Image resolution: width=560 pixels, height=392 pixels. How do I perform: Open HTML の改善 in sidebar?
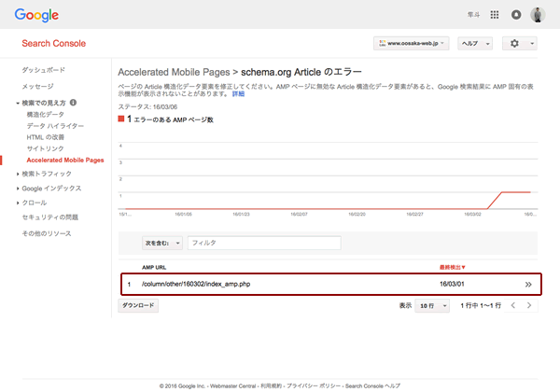coord(46,137)
